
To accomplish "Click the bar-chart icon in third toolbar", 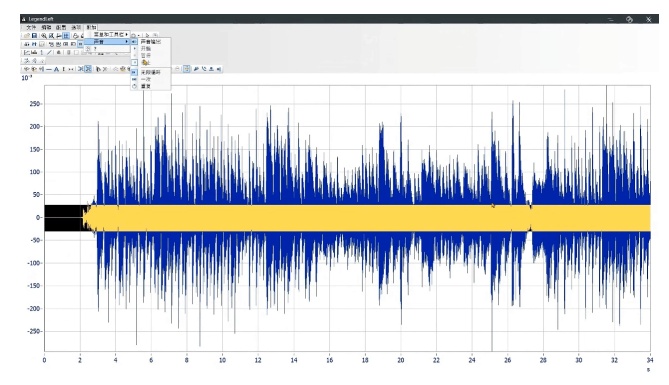I will point(34,52).
